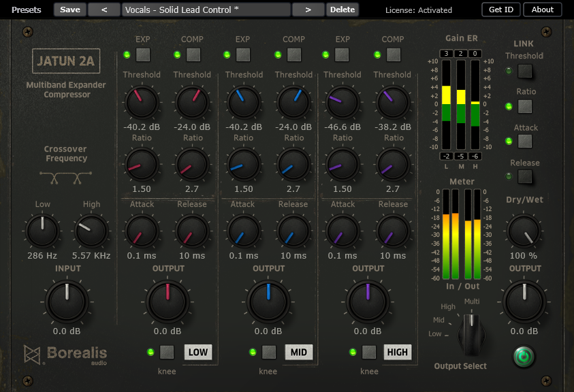574x392 pixels.
Task: Toggle the knee switch for MID band
Action: (x=269, y=352)
